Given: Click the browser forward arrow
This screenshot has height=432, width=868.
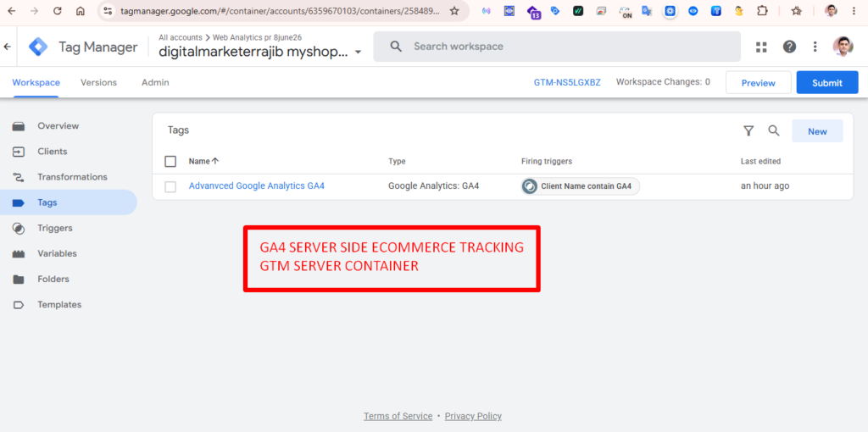Looking at the screenshot, I should (x=34, y=10).
